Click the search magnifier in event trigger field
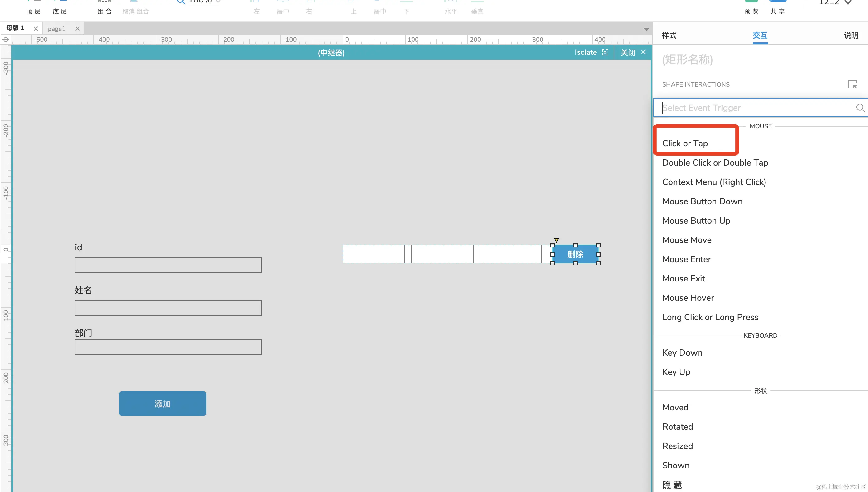 click(x=860, y=108)
